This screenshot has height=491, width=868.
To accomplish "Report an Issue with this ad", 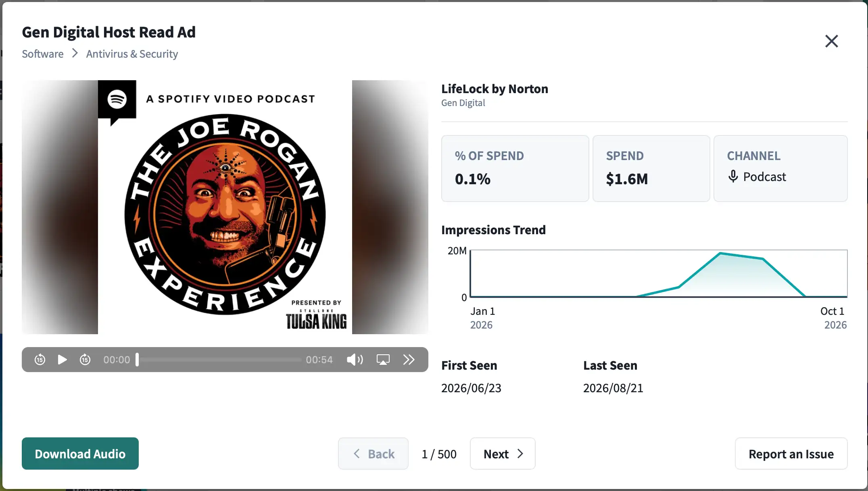I will (791, 454).
